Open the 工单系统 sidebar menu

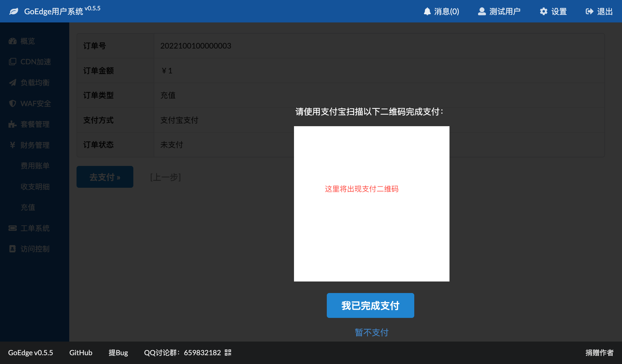35,228
